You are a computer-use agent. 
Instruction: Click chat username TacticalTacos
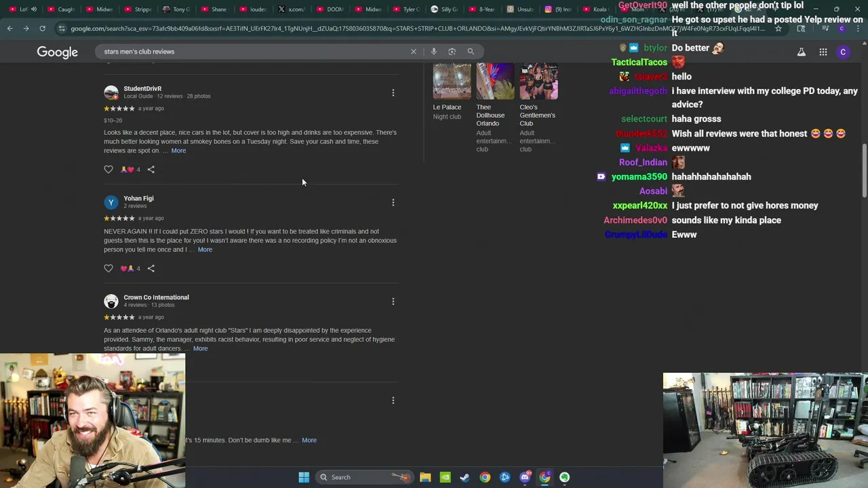tap(639, 62)
